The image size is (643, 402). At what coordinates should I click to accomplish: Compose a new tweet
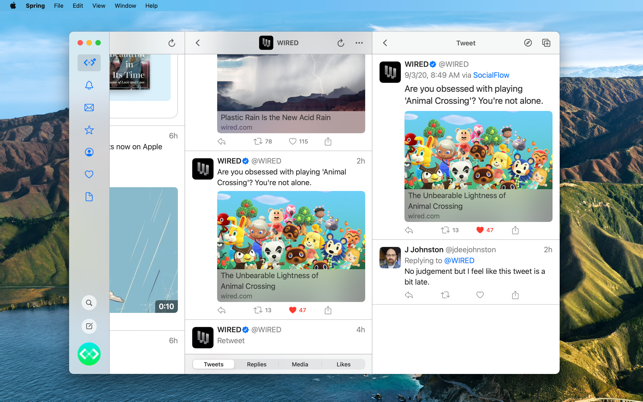click(89, 326)
